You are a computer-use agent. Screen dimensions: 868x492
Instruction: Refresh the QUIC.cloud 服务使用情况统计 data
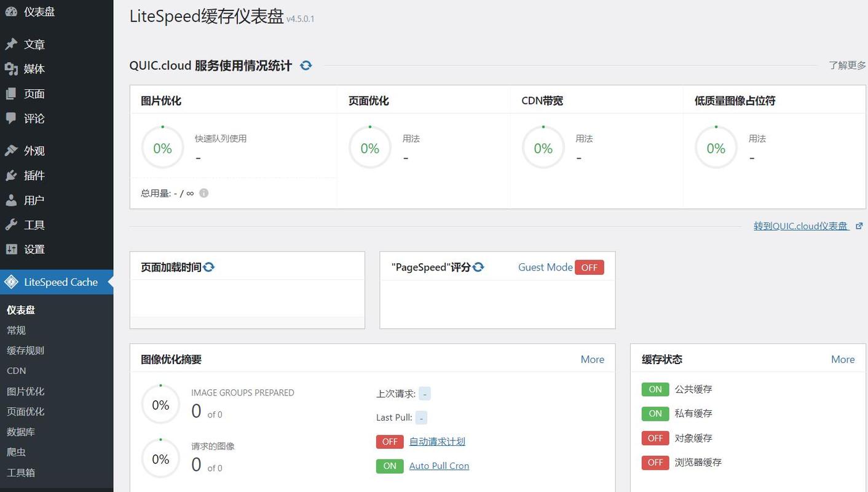point(306,65)
